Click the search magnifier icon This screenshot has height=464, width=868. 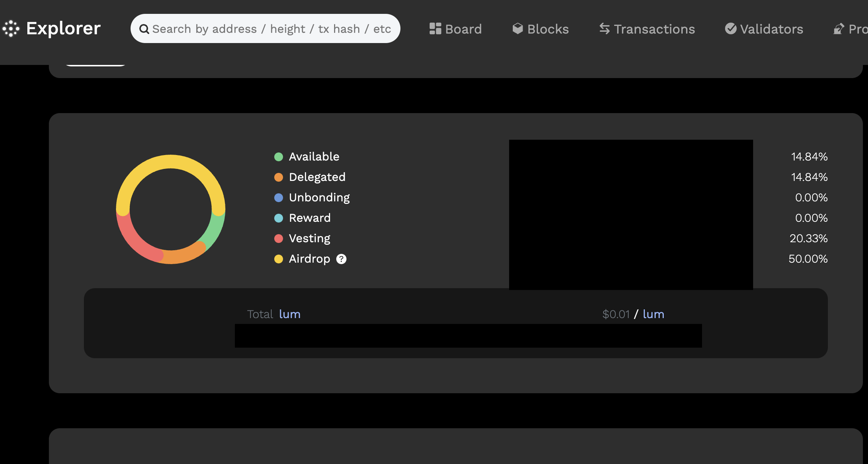[x=144, y=29]
